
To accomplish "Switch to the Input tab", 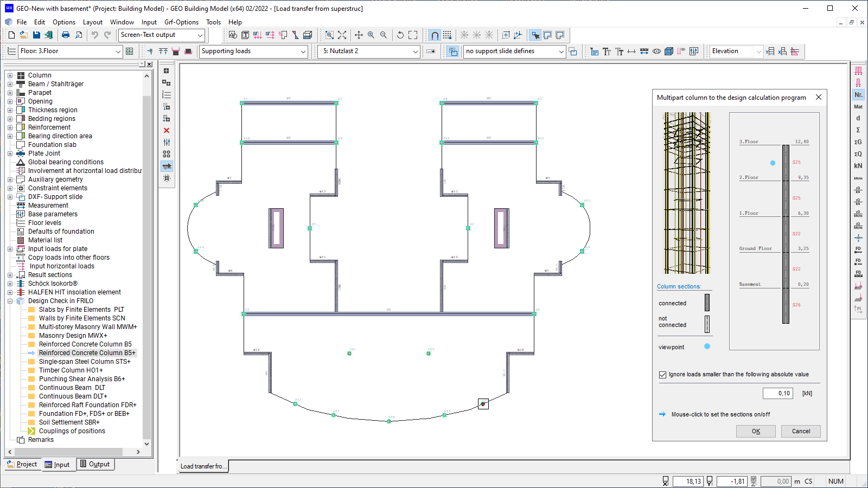I will pyautogui.click(x=58, y=465).
